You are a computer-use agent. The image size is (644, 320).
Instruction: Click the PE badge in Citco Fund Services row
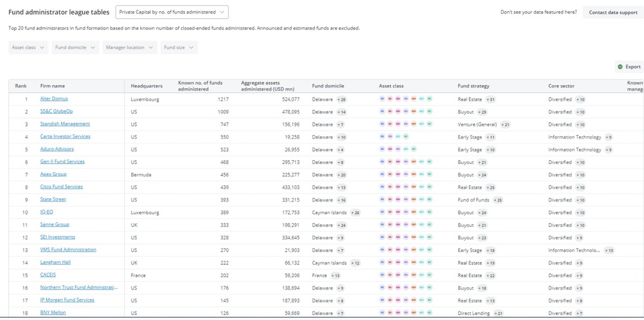pyautogui.click(x=382, y=187)
